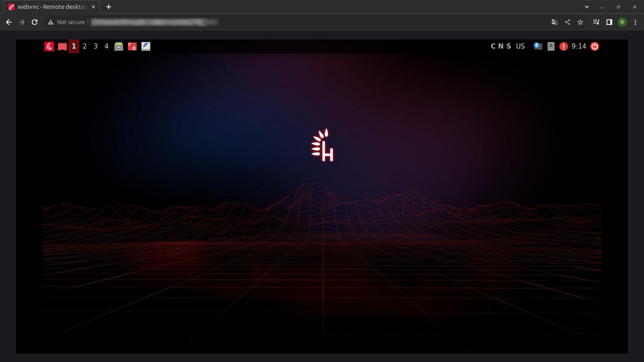Click the Caps Lock 'C' indicator
644x362 pixels.
click(x=493, y=46)
